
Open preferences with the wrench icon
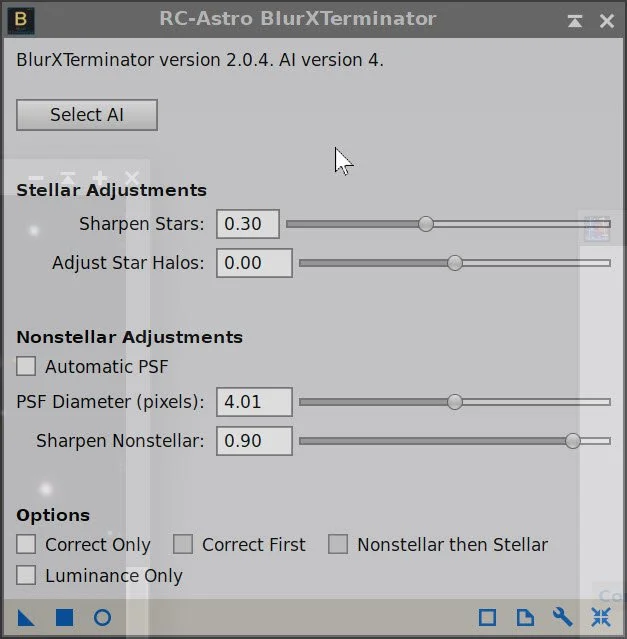[x=563, y=617]
